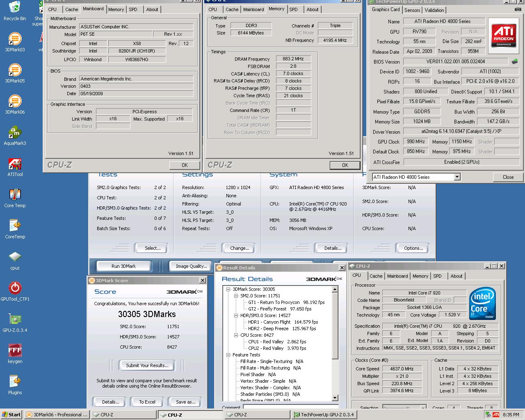Open ATITool desktop icon
Viewport: 525px width, 420px height.
tap(15, 167)
